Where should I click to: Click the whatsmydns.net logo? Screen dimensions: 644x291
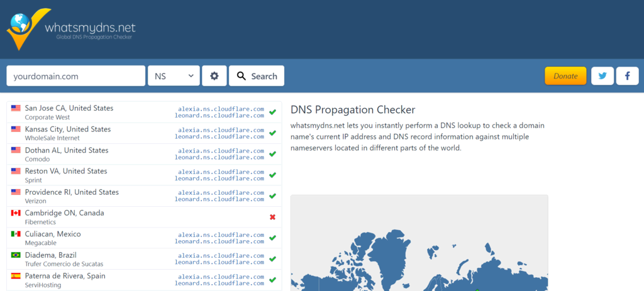point(71,28)
